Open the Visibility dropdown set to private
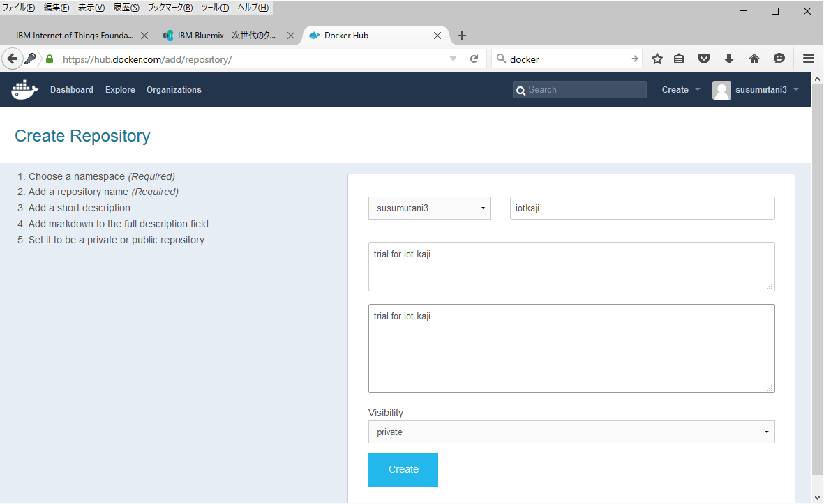This screenshot has width=824, height=504. point(571,432)
